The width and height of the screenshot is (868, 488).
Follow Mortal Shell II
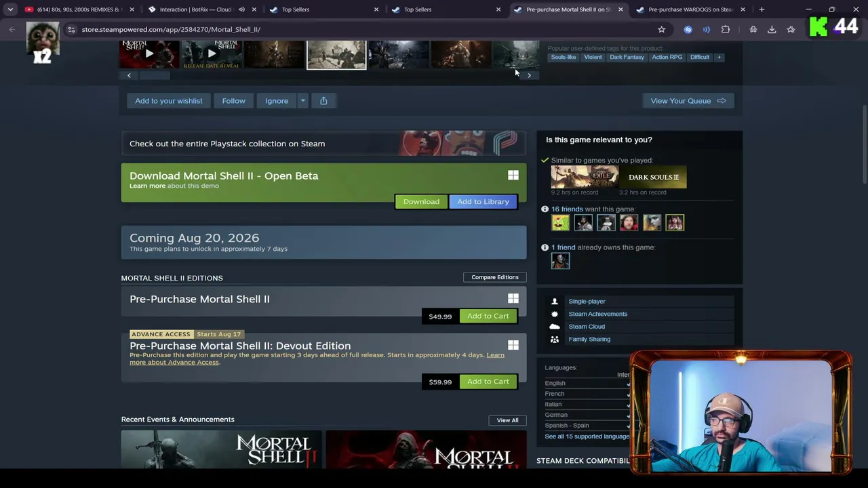[234, 101]
